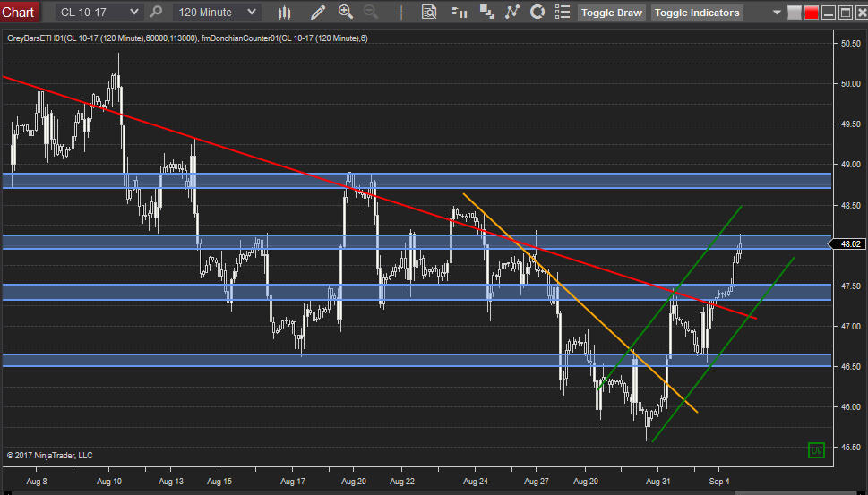The width and height of the screenshot is (868, 495).
Task: Open the bar type candlestick icon
Action: 285,13
